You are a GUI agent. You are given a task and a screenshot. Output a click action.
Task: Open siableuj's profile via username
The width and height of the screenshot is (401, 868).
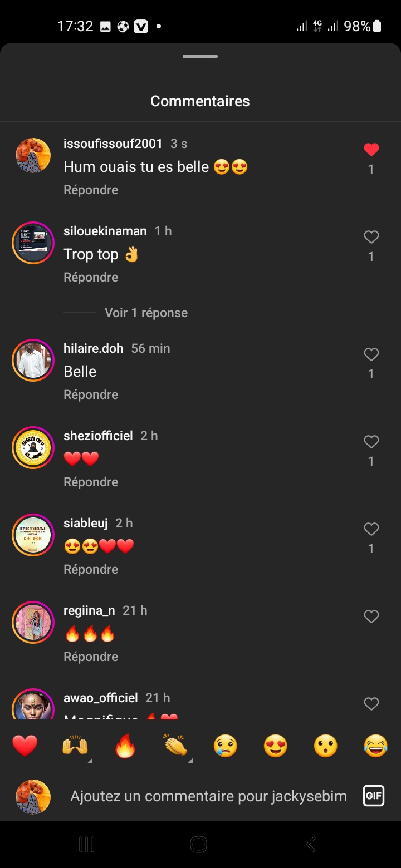tap(86, 523)
